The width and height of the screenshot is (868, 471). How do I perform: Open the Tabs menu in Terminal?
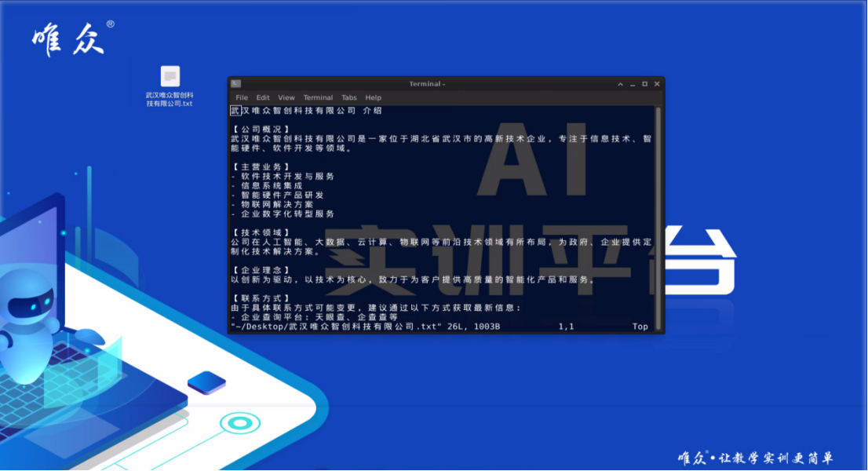tap(348, 97)
